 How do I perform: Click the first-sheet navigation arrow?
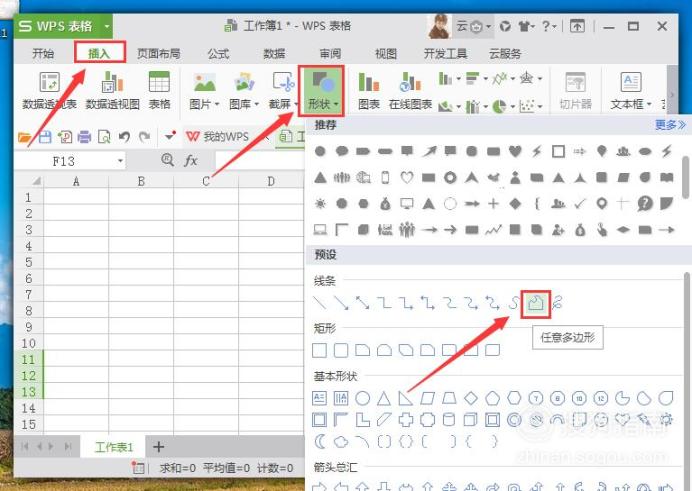[24, 446]
